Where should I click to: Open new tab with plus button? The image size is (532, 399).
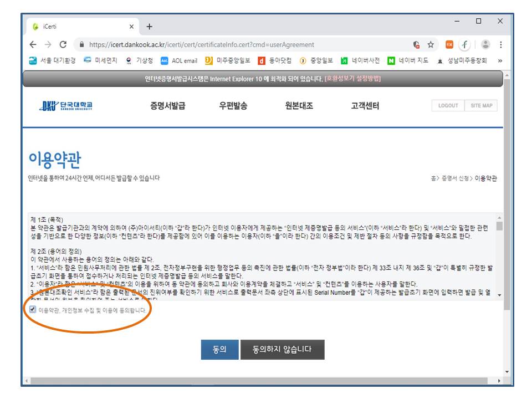tap(149, 27)
